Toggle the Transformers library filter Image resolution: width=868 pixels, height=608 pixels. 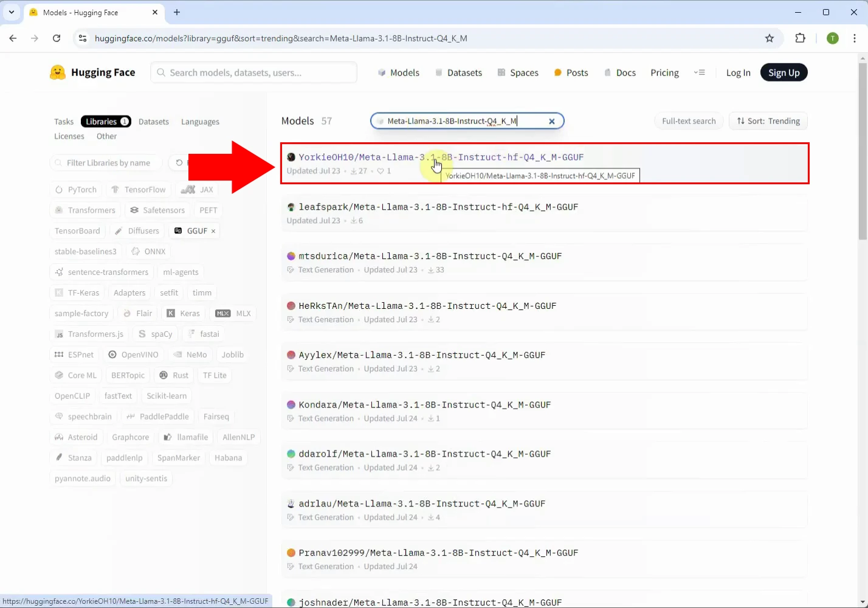click(85, 210)
